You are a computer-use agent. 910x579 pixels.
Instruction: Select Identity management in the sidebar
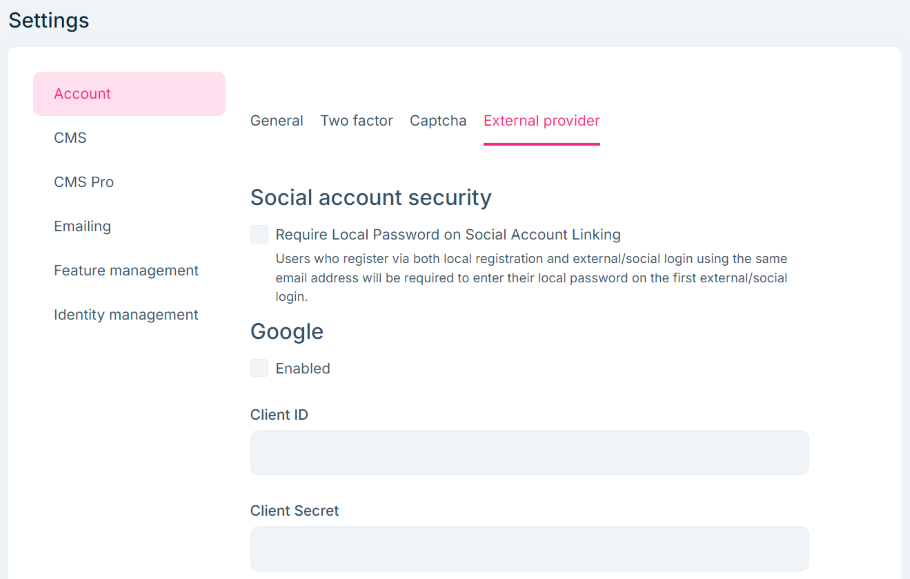126,314
